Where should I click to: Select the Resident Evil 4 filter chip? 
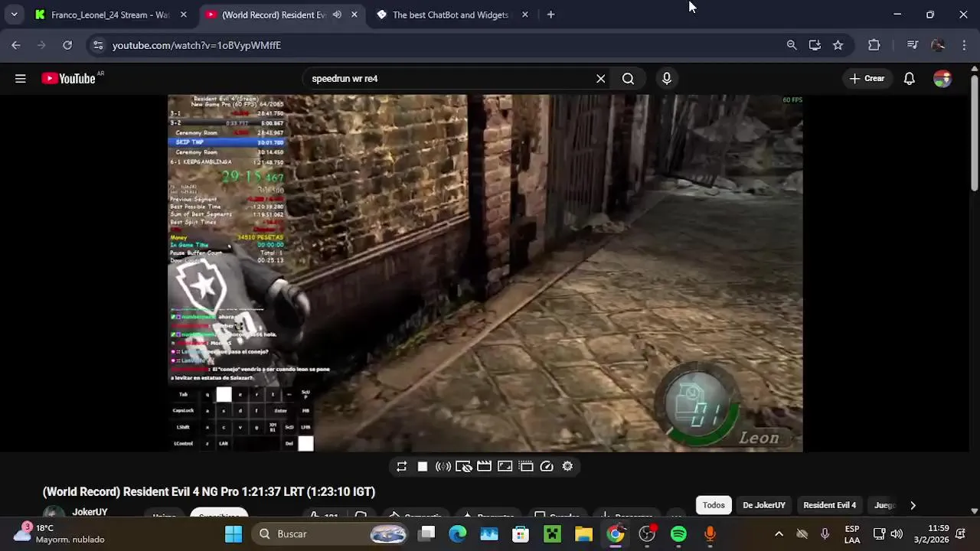coord(829,505)
